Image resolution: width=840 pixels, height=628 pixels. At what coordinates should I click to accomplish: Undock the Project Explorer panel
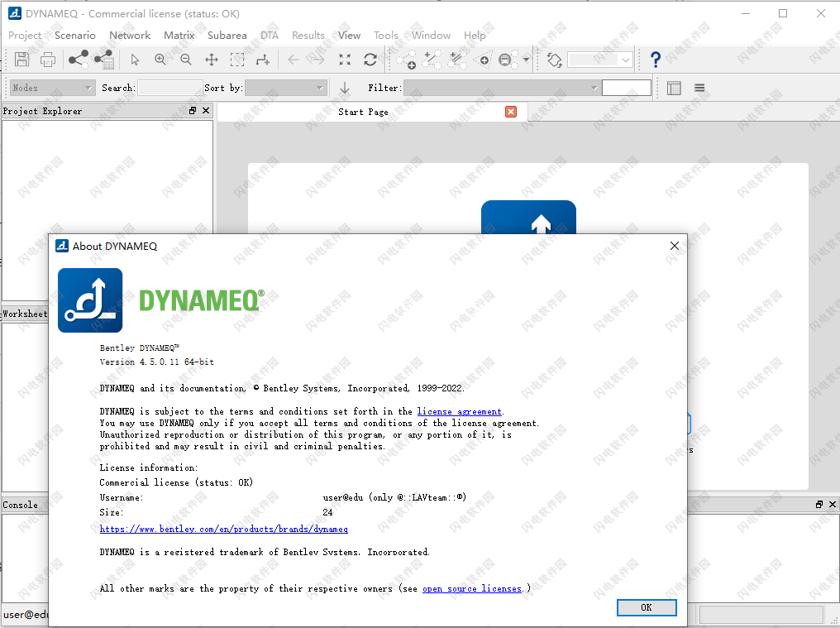(193, 111)
